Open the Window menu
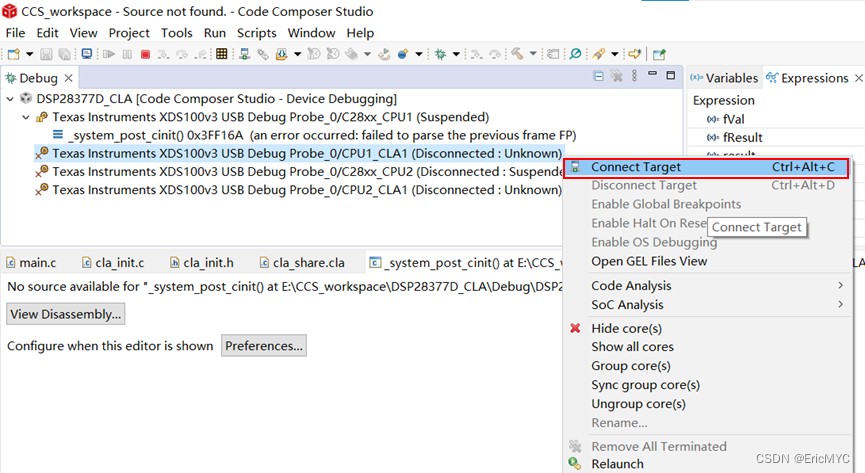 311,33
